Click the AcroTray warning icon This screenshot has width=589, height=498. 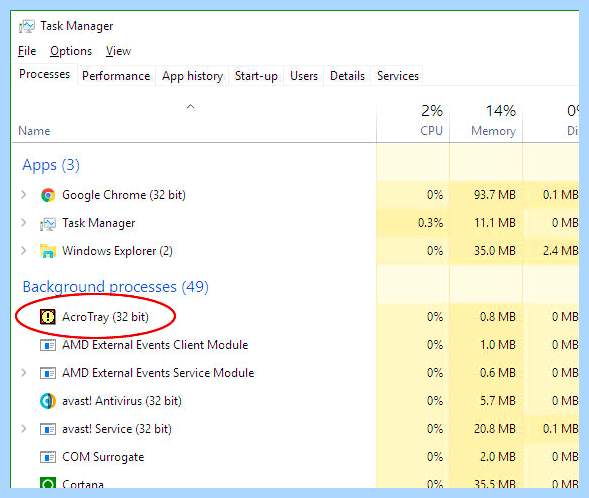[x=48, y=317]
